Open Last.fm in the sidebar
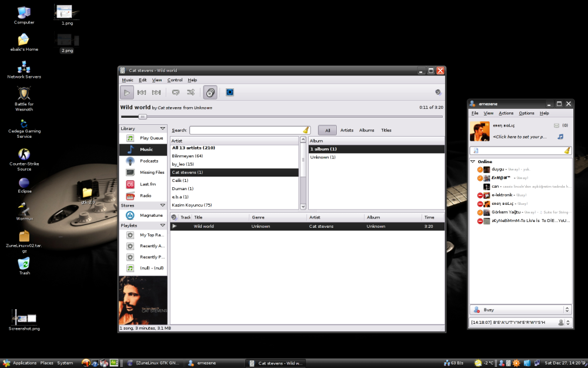588x368 pixels. point(143,184)
